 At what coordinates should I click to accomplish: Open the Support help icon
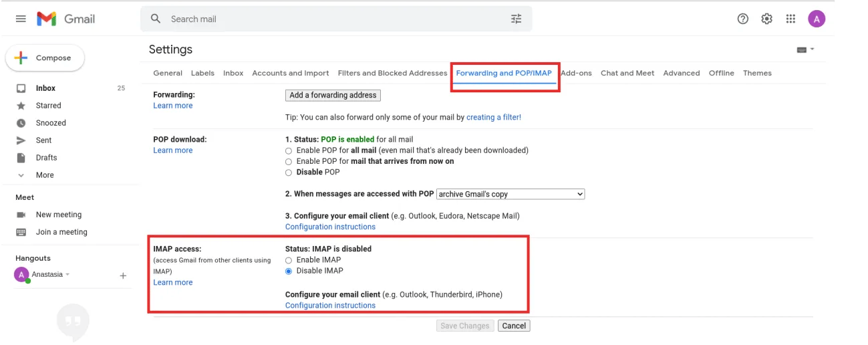click(x=742, y=19)
